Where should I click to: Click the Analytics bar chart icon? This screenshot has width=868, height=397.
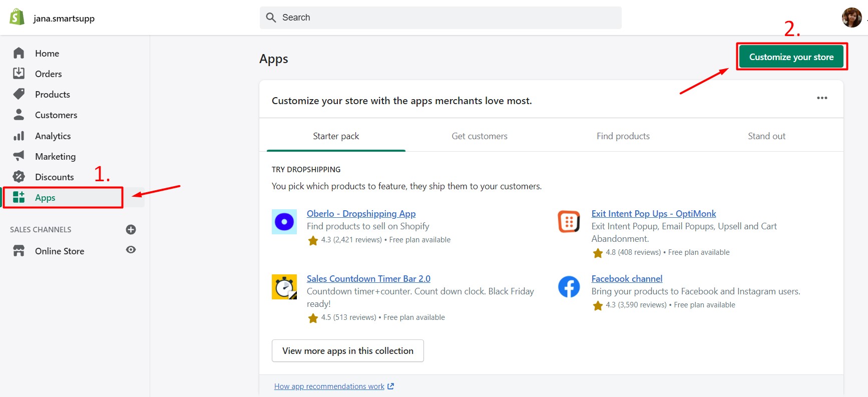tap(19, 136)
